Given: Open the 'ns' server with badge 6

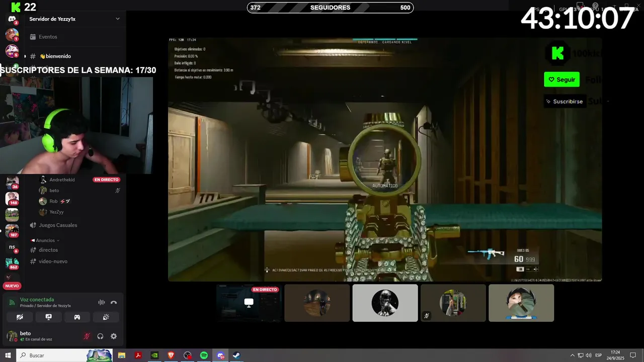Looking at the screenshot, I should coord(12,247).
